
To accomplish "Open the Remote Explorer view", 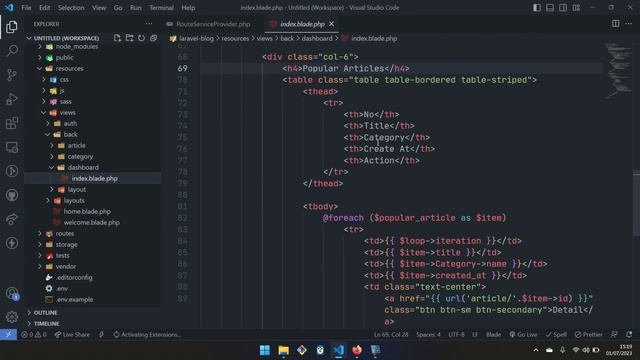I will 12,147.
